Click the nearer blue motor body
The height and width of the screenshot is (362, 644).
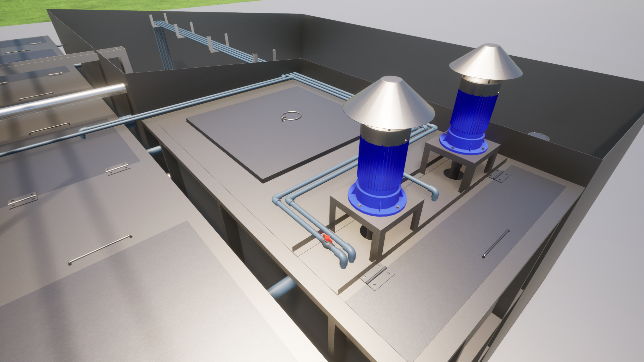(382, 161)
